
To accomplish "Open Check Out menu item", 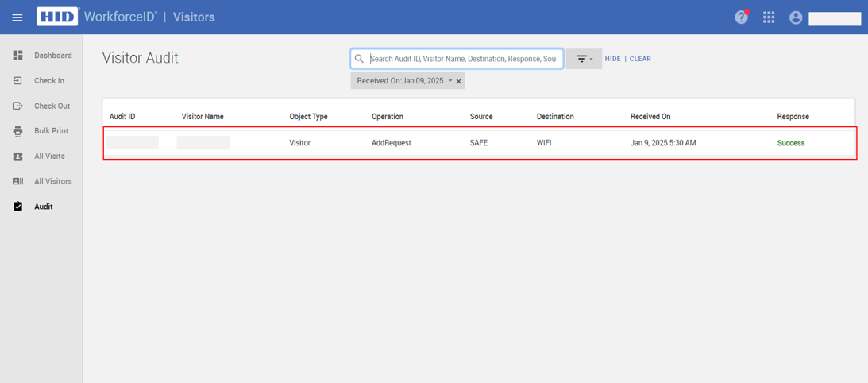I will click(52, 106).
